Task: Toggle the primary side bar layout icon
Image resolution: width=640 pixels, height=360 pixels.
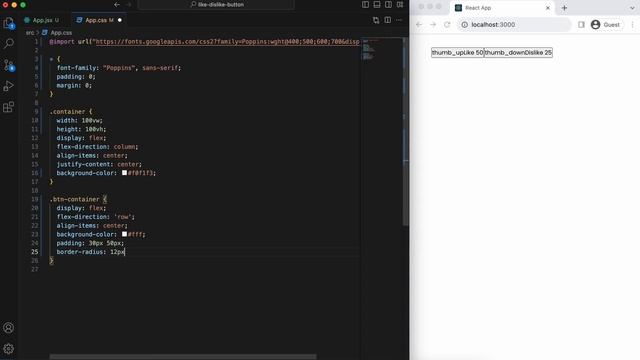Action: coord(365,4)
